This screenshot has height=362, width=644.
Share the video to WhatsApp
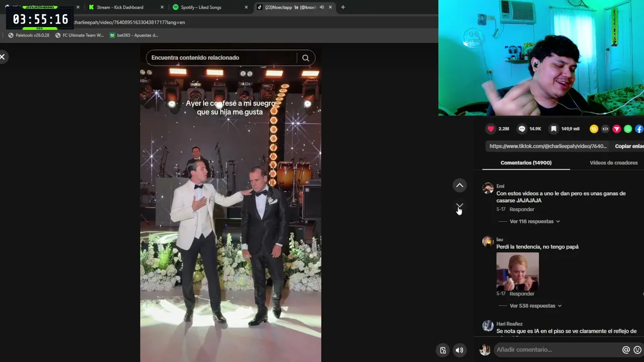click(x=628, y=129)
